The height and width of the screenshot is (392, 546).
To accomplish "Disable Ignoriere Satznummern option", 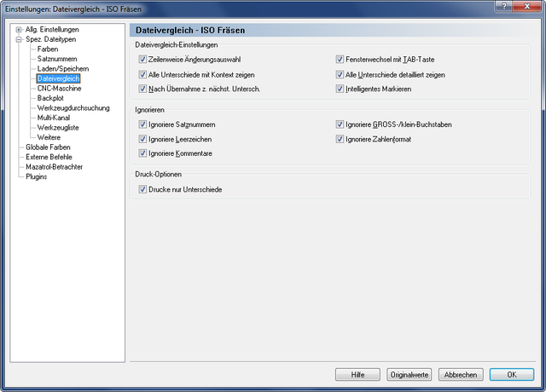I will [142, 124].
